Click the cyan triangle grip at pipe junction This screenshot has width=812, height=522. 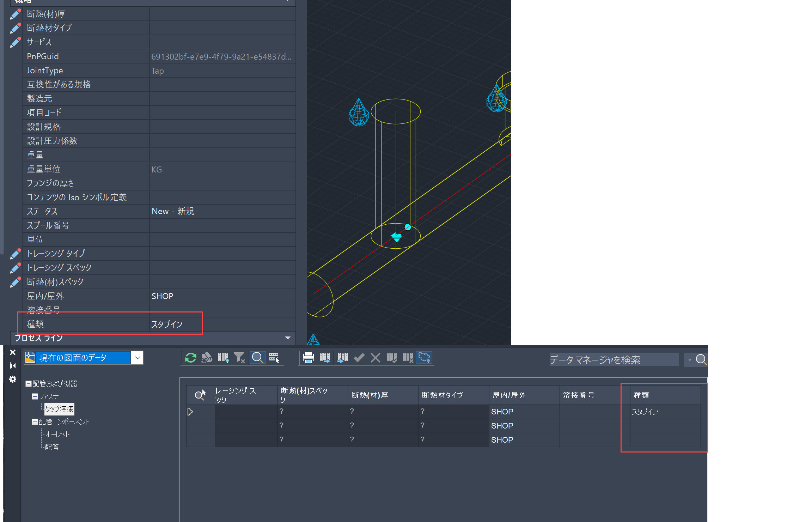(x=396, y=237)
